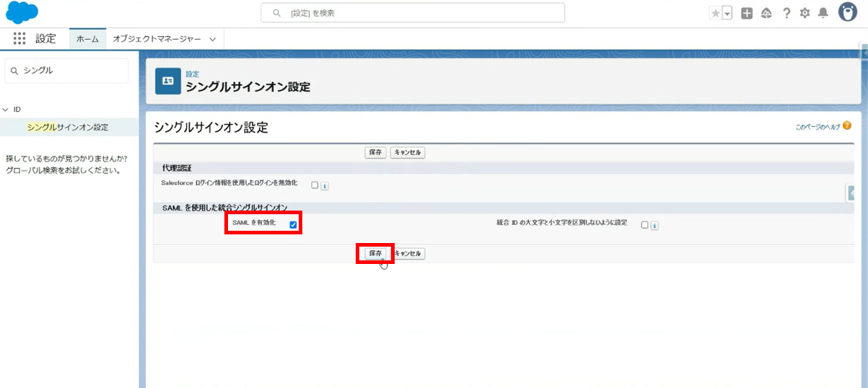Viewport: 868px width, 388px height.
Task: Open the Global Actions plus icon
Action: 747,13
